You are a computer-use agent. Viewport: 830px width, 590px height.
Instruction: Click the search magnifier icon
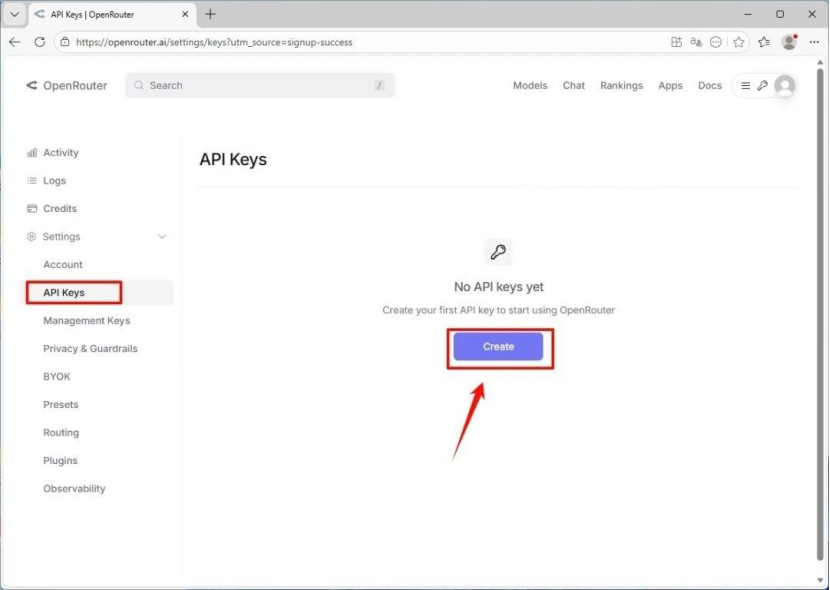coord(139,85)
